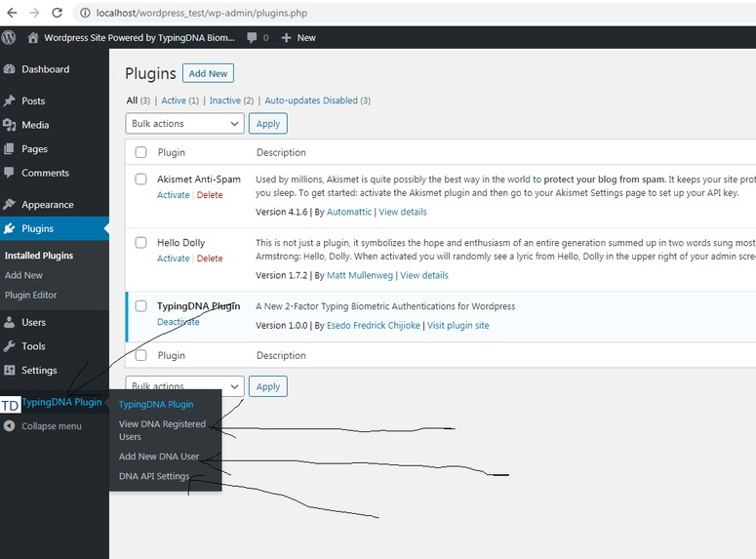Activate the Hello Dolly plugin
The height and width of the screenshot is (559, 756).
tap(173, 258)
